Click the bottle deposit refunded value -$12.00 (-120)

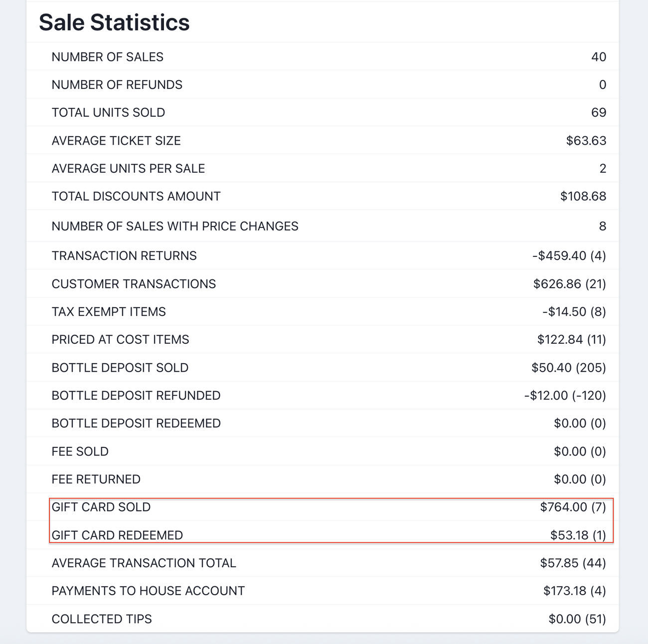565,396
